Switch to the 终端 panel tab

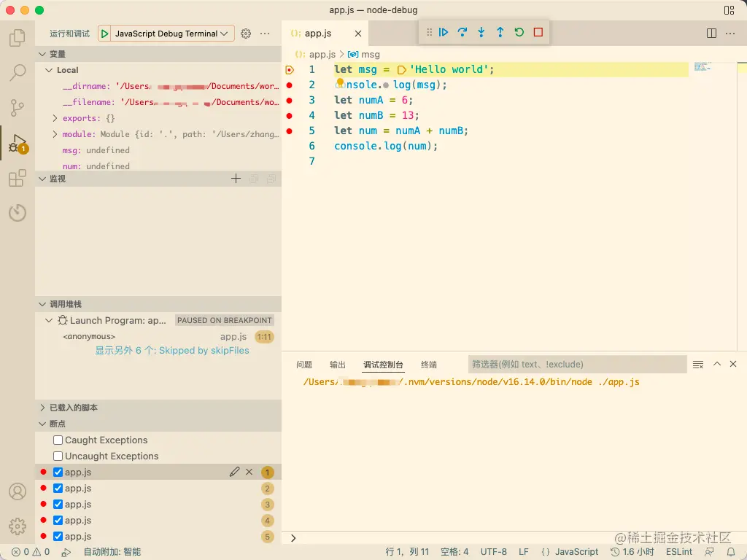429,365
